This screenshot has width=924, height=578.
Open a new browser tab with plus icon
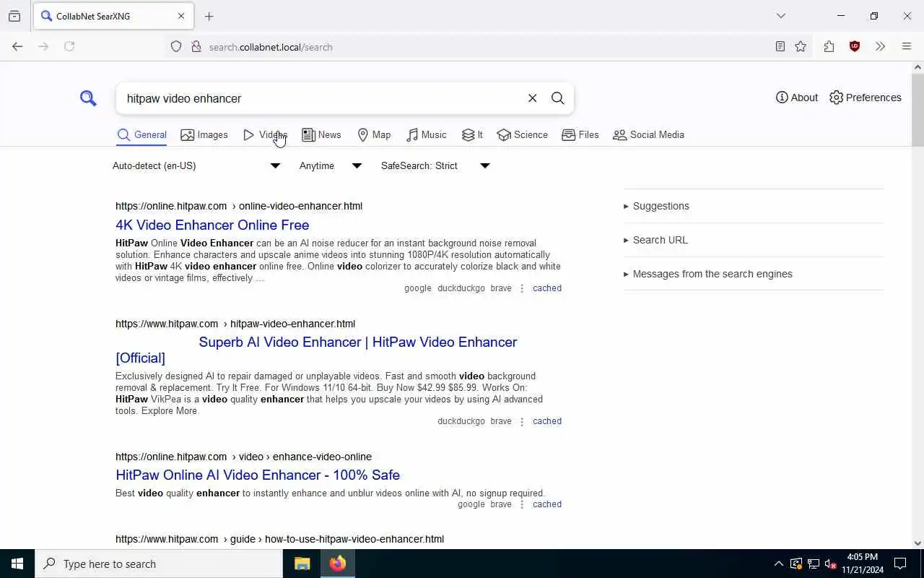pyautogui.click(x=209, y=16)
